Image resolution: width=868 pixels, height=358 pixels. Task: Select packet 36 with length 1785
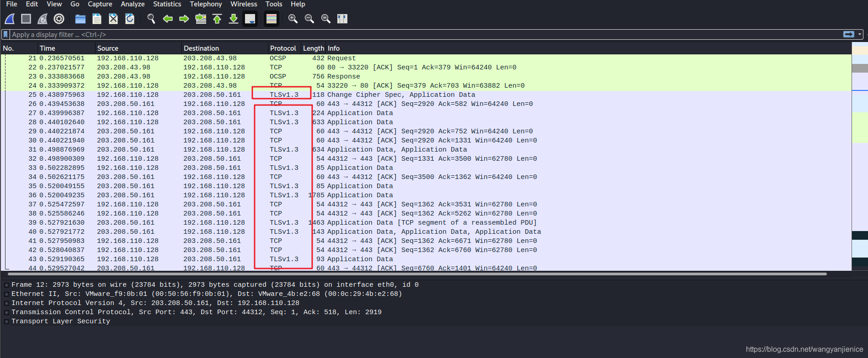coord(426,195)
